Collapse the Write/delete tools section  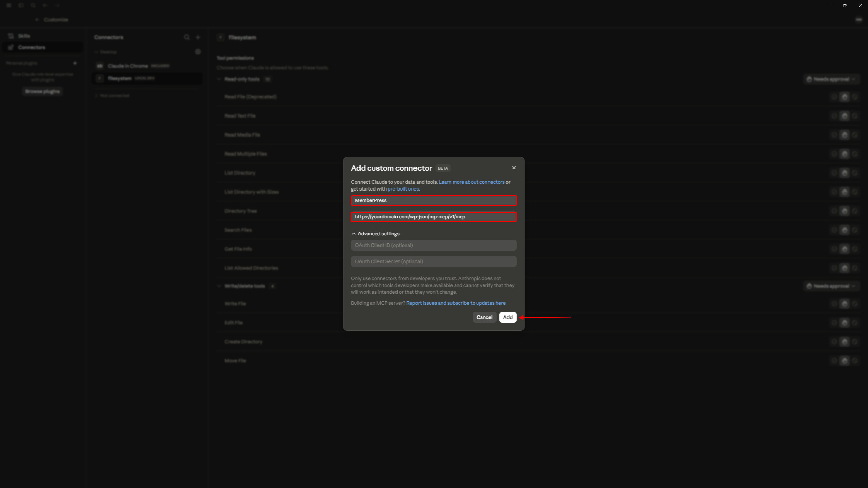click(x=219, y=286)
